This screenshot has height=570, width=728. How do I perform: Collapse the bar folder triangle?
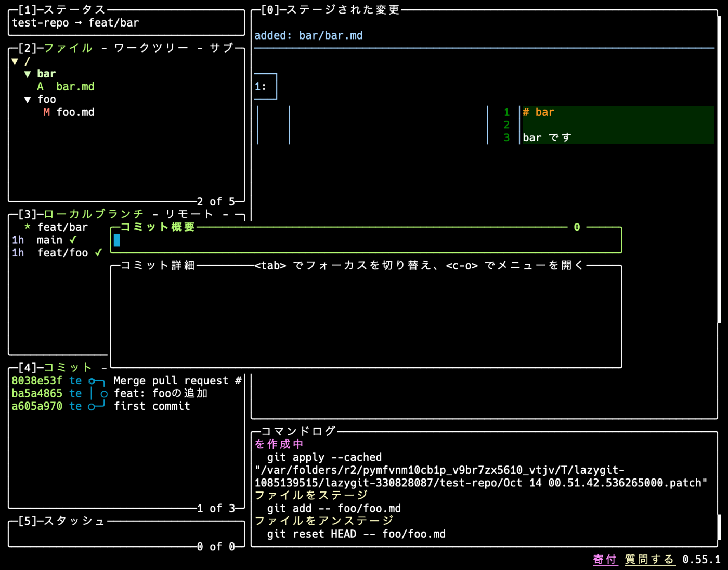(28, 74)
